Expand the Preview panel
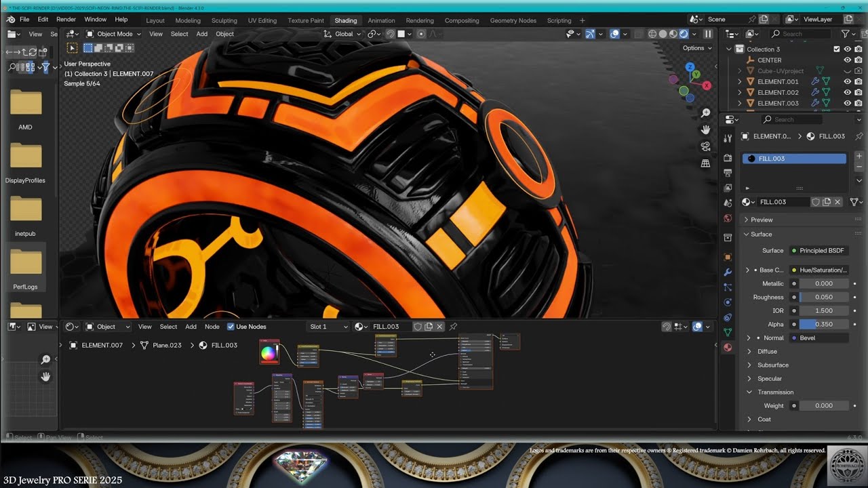The image size is (868, 488). pos(761,220)
